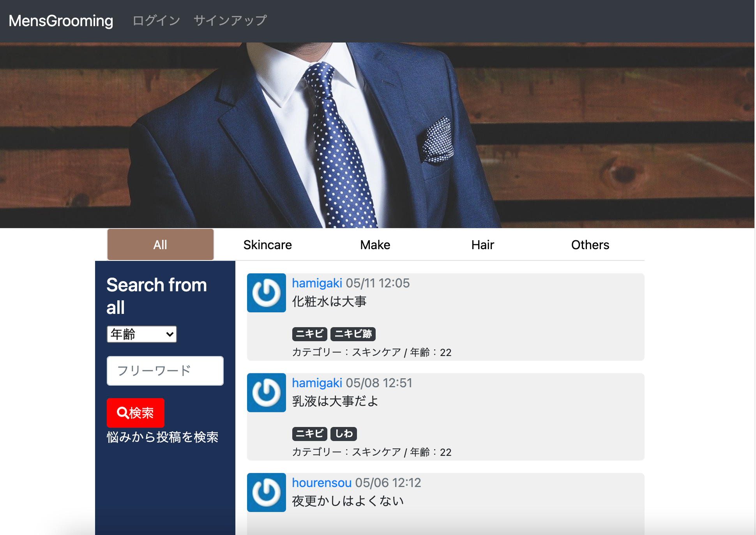Open hourensou user profile link
Viewport: 756px width, 535px height.
pos(321,482)
